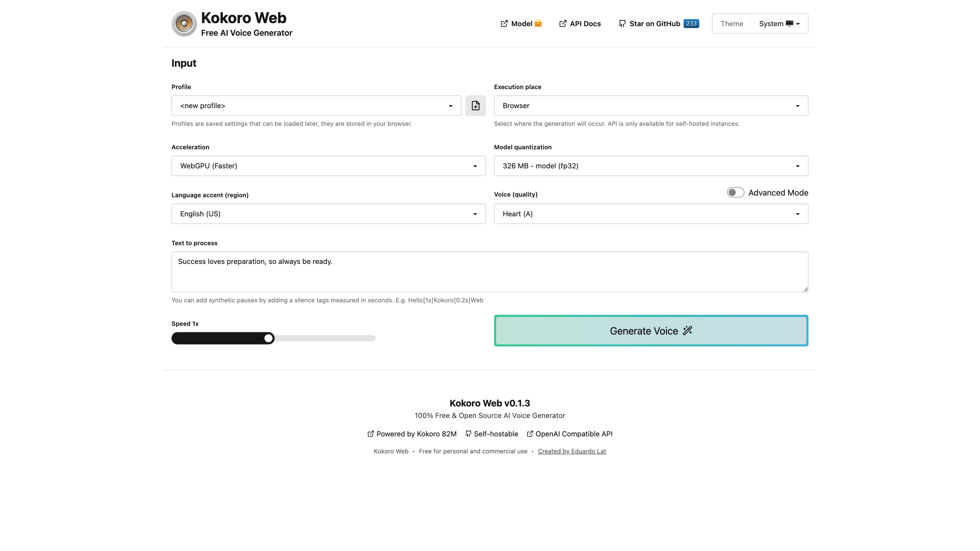The width and height of the screenshot is (980, 551).
Task: Choose a different Language accent region
Action: 328,214
